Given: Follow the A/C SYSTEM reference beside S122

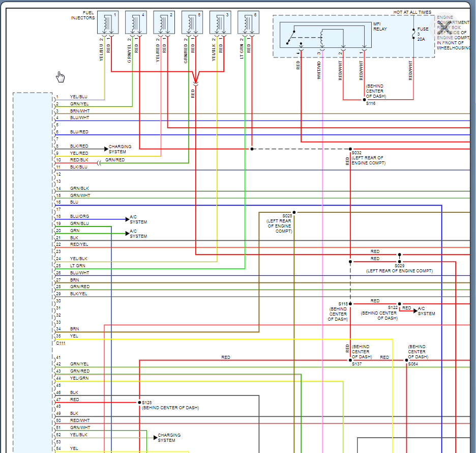Looking at the screenshot, I should [426, 311].
